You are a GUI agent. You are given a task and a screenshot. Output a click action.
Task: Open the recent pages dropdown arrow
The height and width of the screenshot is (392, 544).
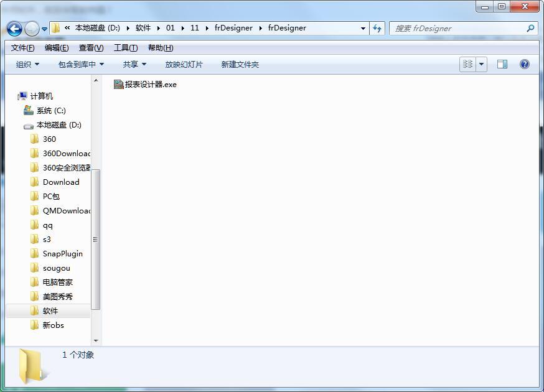click(x=44, y=29)
